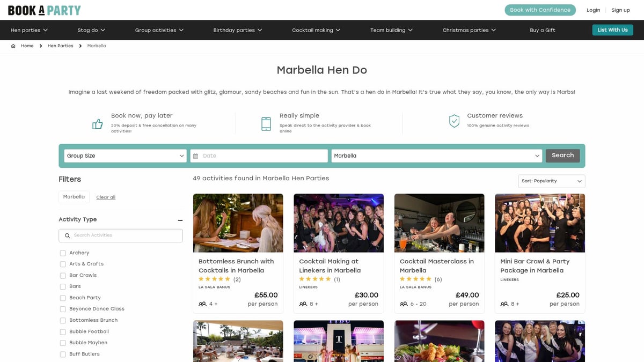Open the Sort: Popularity dropdown
Viewport: 644px width, 362px height.
click(x=551, y=181)
